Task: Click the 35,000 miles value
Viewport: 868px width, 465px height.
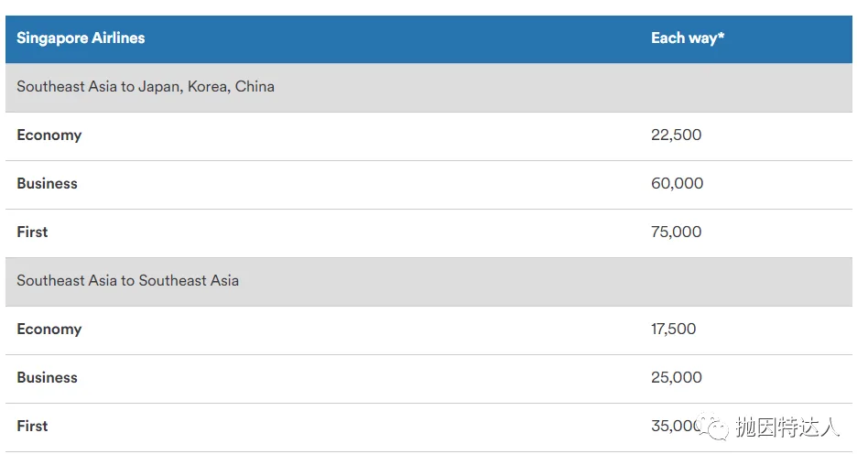Action: [676, 427]
